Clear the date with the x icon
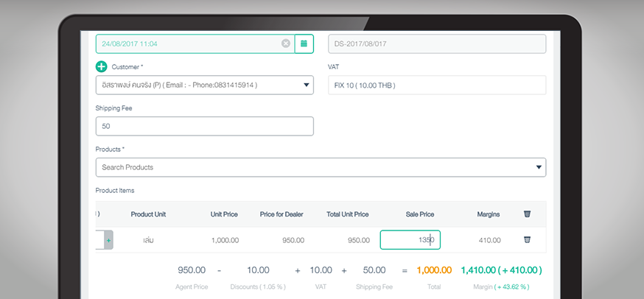Viewport: 644px width, 299px height. coord(286,43)
